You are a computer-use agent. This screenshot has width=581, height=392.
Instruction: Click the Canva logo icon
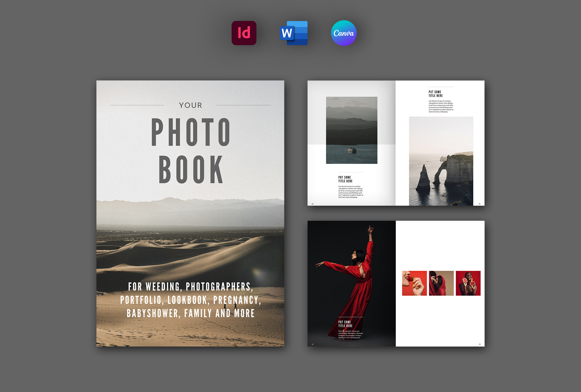[x=344, y=33]
